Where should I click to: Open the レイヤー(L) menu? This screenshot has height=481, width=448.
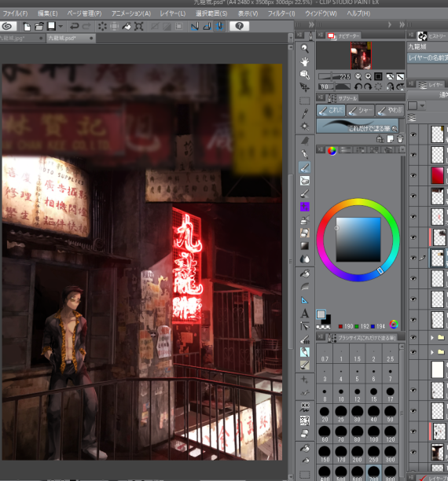click(x=173, y=13)
